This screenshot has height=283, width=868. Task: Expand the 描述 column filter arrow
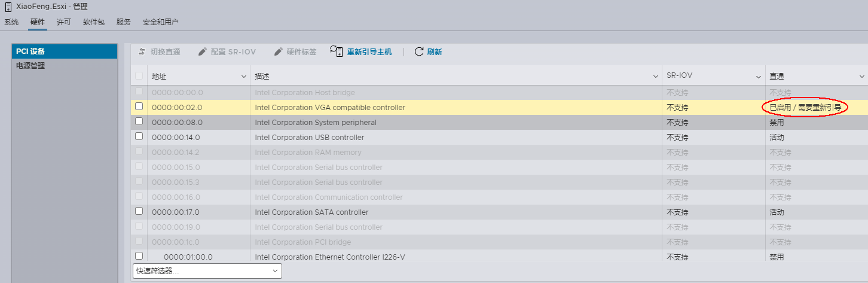655,77
